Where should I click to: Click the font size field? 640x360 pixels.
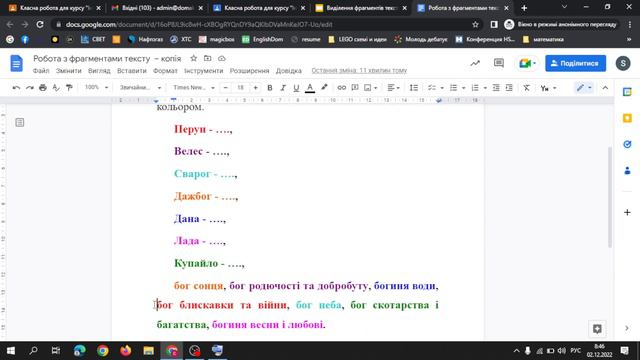click(x=240, y=88)
